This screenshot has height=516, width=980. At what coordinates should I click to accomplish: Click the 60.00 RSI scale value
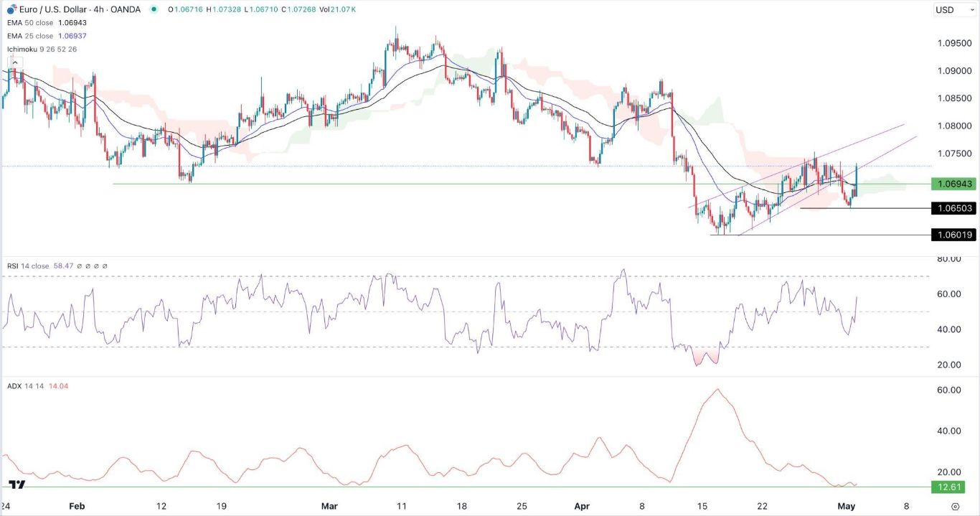[x=950, y=294]
